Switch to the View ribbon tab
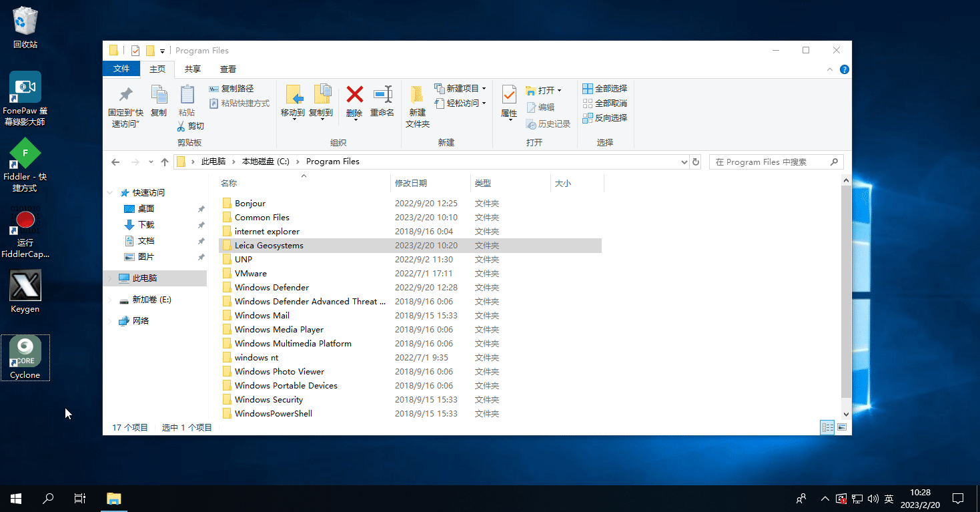This screenshot has height=512, width=980. pyautogui.click(x=228, y=69)
